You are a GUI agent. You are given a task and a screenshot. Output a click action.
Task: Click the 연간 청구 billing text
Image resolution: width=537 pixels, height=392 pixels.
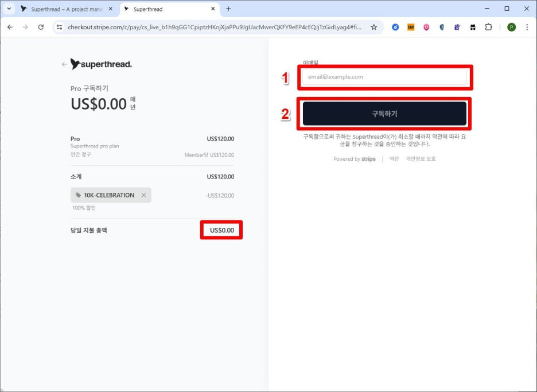pyautogui.click(x=80, y=154)
